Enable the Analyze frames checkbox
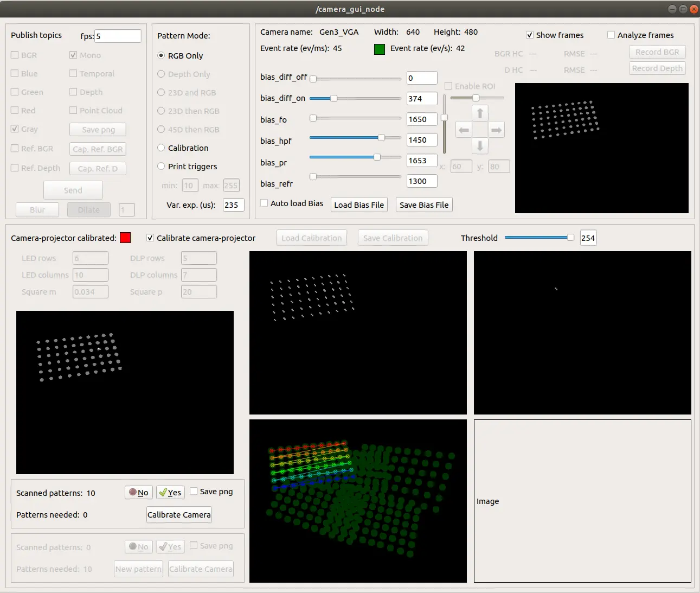This screenshot has height=593, width=700. coord(611,35)
